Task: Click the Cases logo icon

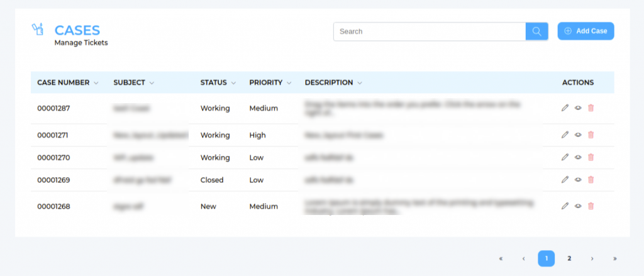Action: pyautogui.click(x=37, y=30)
